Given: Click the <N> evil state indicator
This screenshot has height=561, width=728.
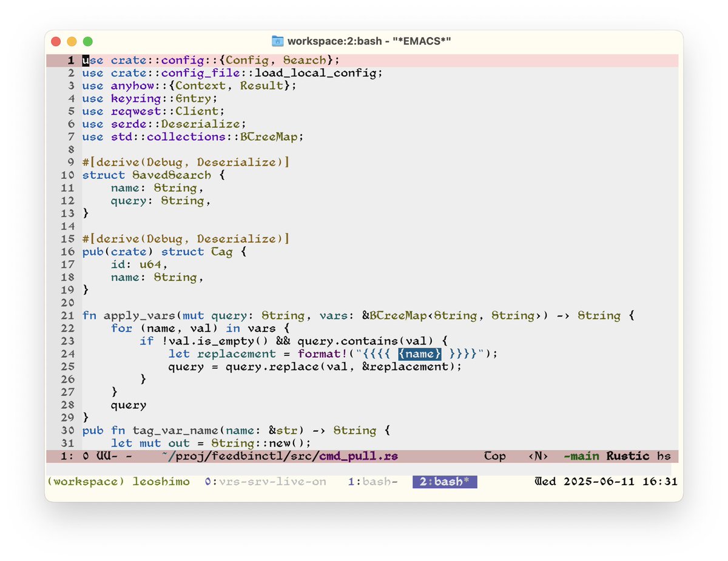Looking at the screenshot, I should tap(538, 456).
